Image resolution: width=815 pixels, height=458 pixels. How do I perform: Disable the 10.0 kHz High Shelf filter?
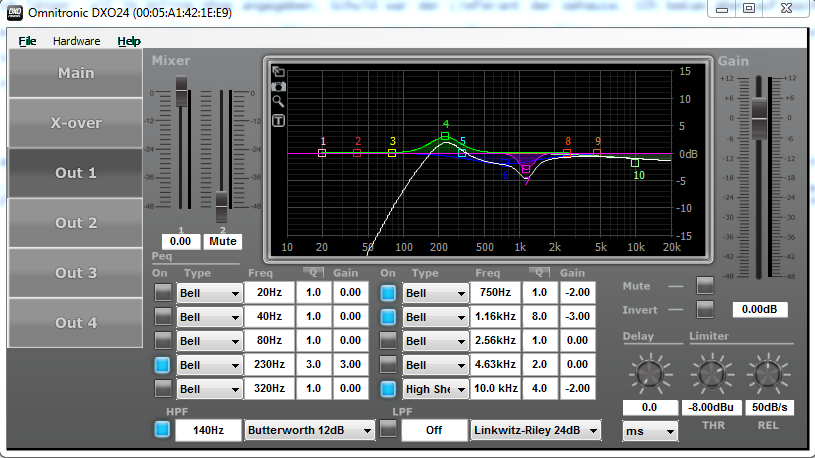pos(388,388)
